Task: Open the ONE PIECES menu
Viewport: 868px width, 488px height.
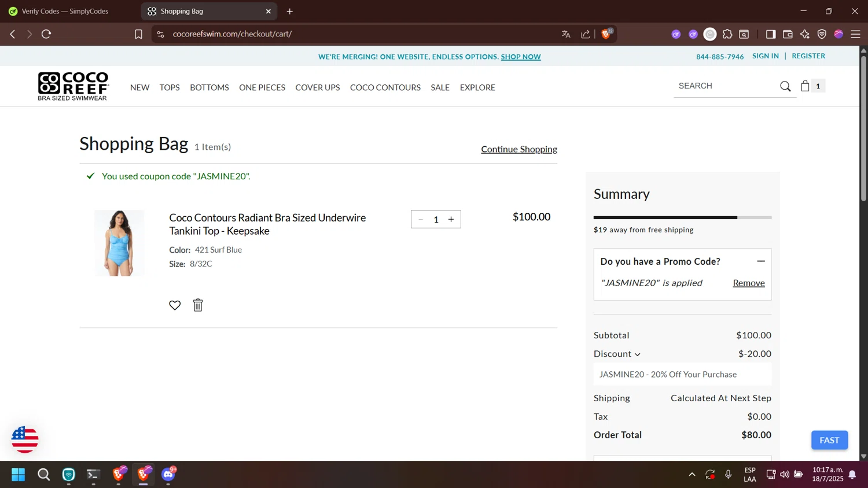Action: 262,87
